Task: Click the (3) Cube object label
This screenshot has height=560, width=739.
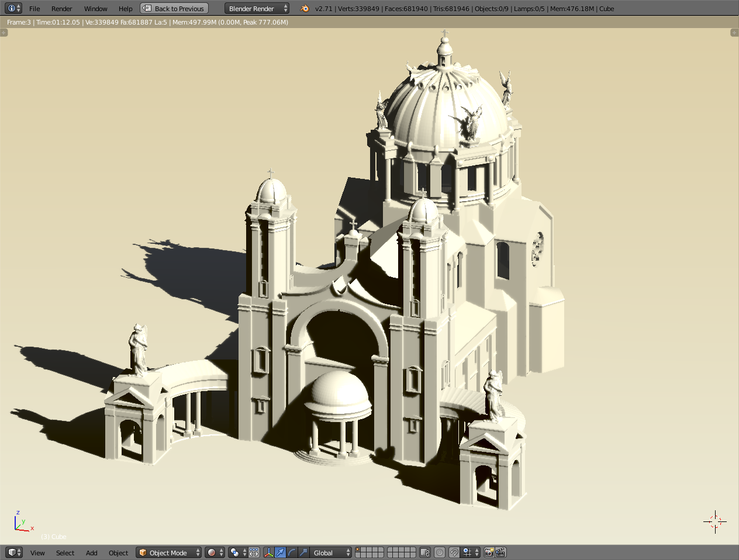Action: click(x=54, y=537)
